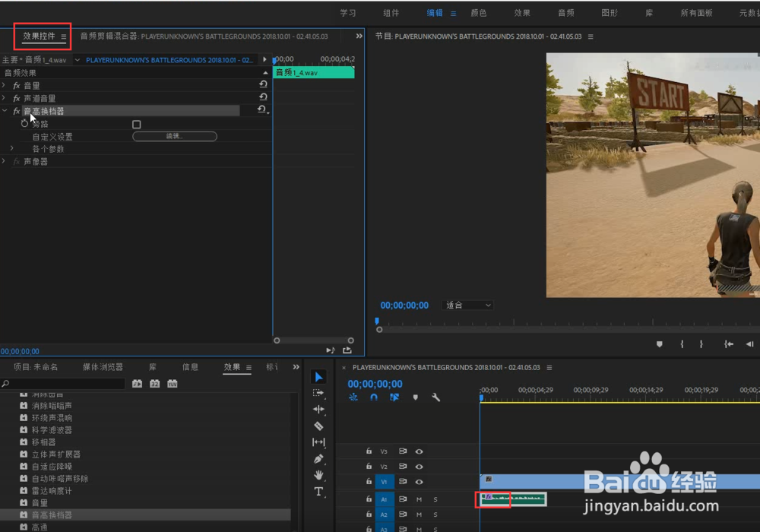760x532 pixels.
Task: Select the Razor tool
Action: pos(318,426)
